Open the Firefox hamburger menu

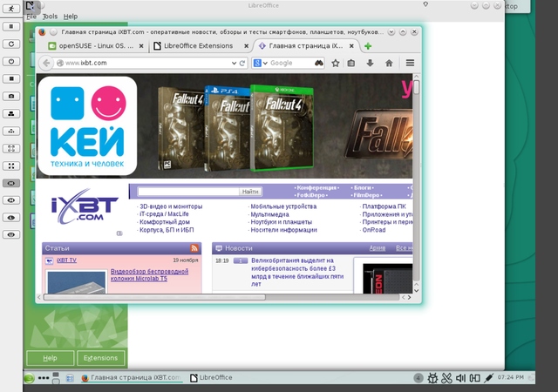[410, 63]
